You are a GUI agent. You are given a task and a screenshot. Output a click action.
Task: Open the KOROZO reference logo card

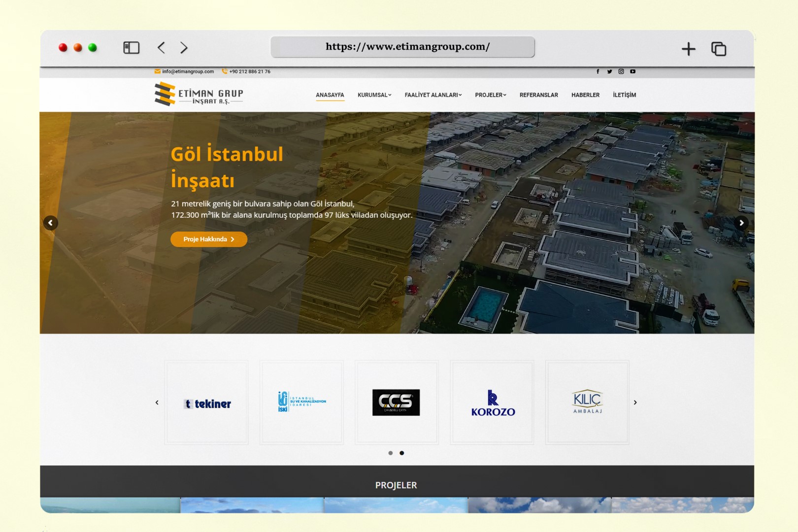point(492,402)
